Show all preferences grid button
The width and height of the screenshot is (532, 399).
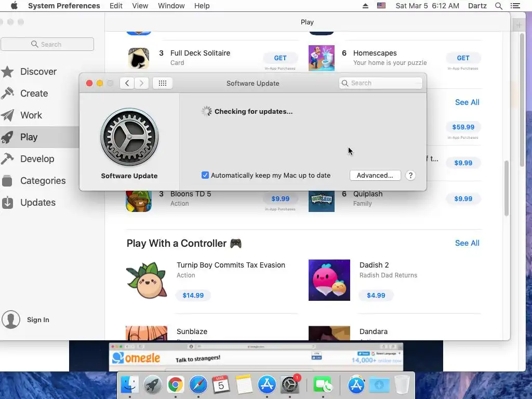[x=163, y=83]
